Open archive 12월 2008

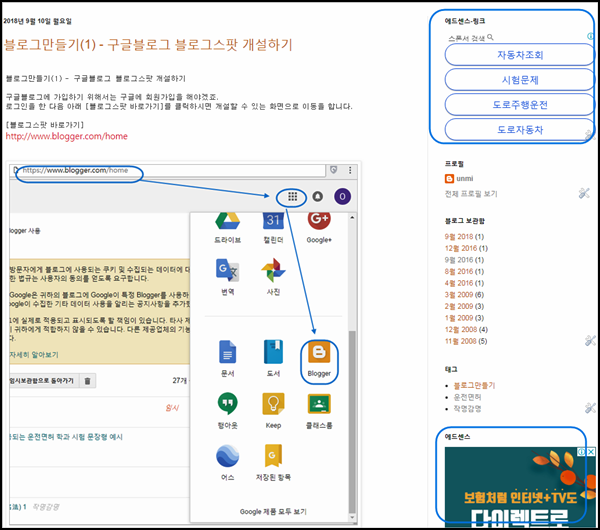coord(461,329)
